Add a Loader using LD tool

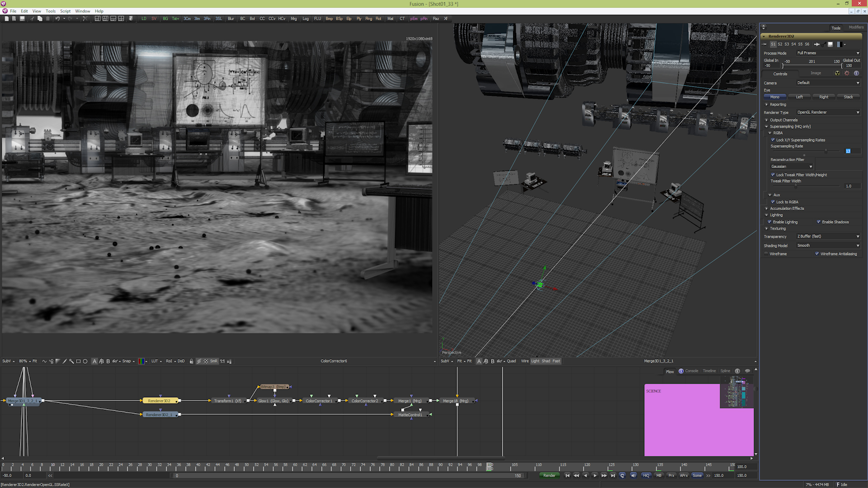(x=144, y=19)
